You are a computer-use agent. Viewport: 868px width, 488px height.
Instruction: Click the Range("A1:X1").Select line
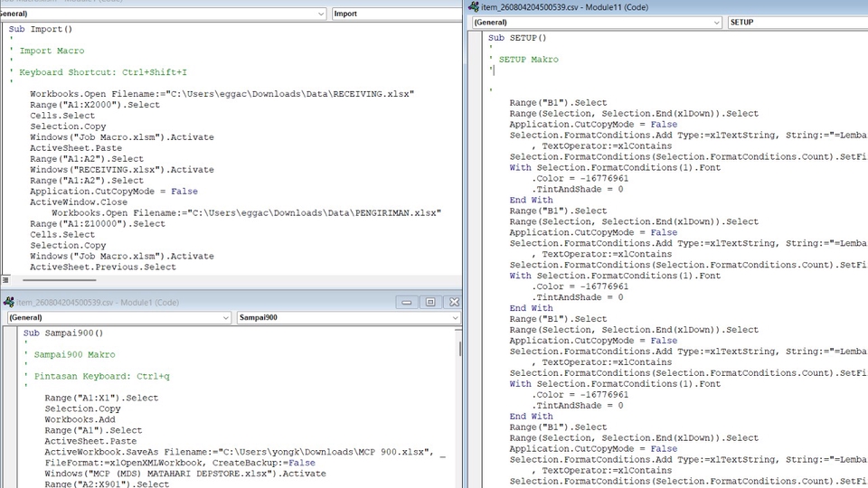101,398
